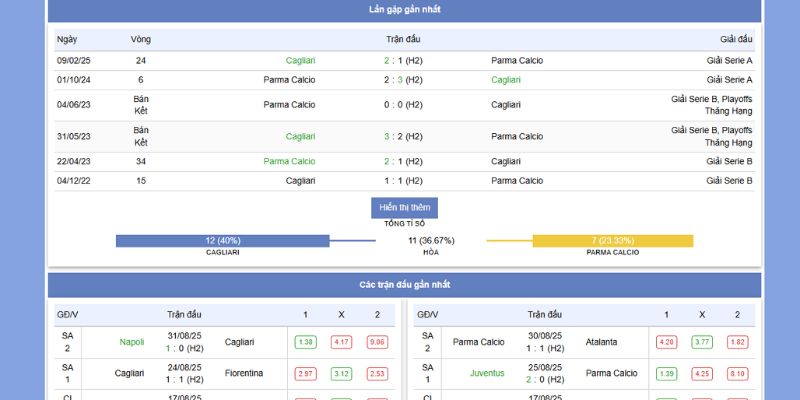Click the date 01/10/24
Image resolution: width=800 pixels, height=400 pixels.
point(73,80)
